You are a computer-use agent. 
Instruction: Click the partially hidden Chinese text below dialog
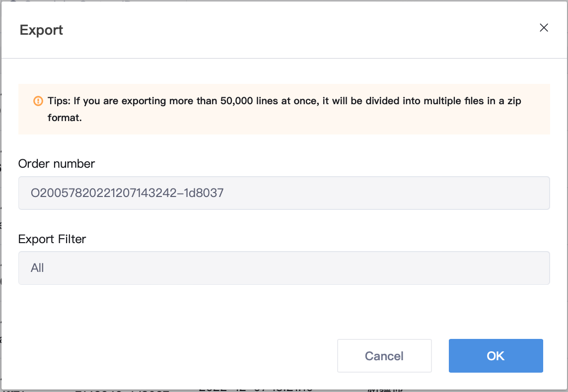point(385,389)
